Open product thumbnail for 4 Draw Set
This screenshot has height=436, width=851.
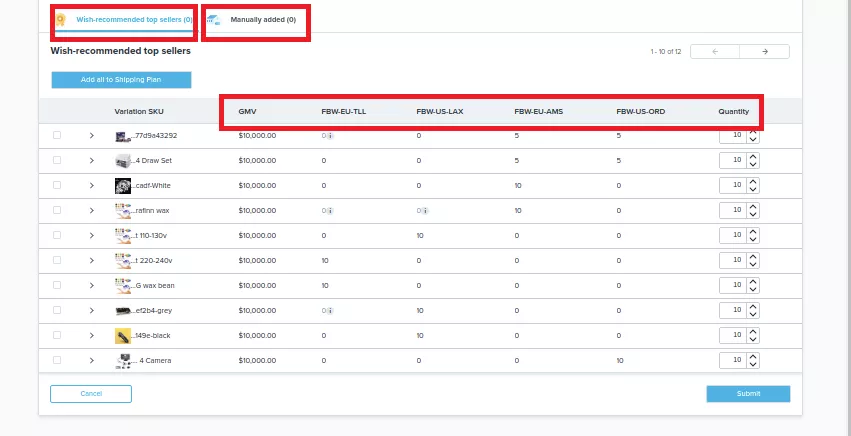(123, 161)
